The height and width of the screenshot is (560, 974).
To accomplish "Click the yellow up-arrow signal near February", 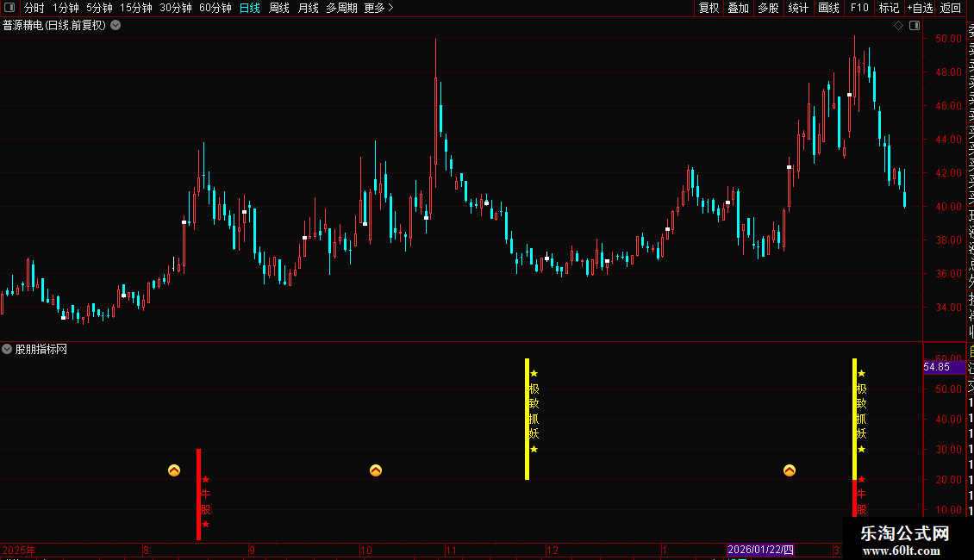I will coord(790,470).
